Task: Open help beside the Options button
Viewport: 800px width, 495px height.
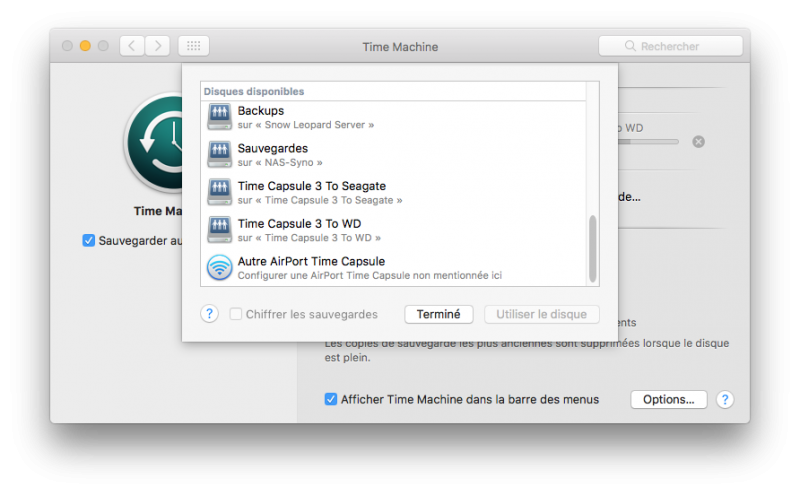Action: coord(724,399)
